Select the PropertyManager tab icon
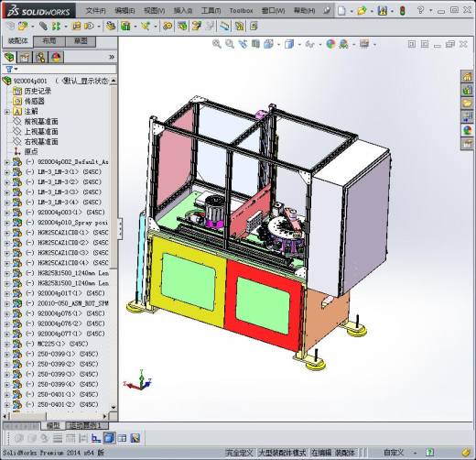The width and height of the screenshot is (476, 460). click(x=25, y=57)
